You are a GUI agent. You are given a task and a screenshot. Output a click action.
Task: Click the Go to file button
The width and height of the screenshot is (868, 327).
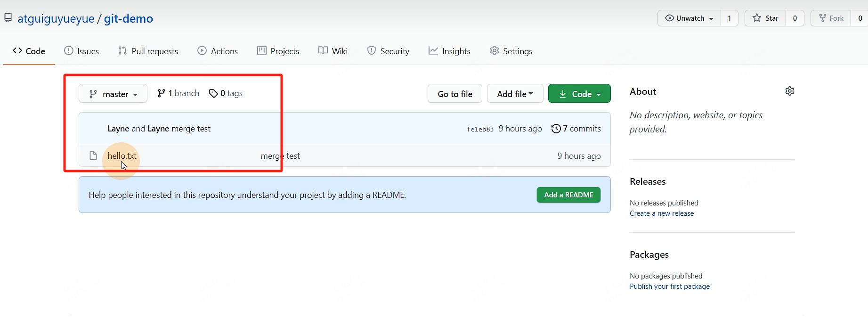coord(455,94)
